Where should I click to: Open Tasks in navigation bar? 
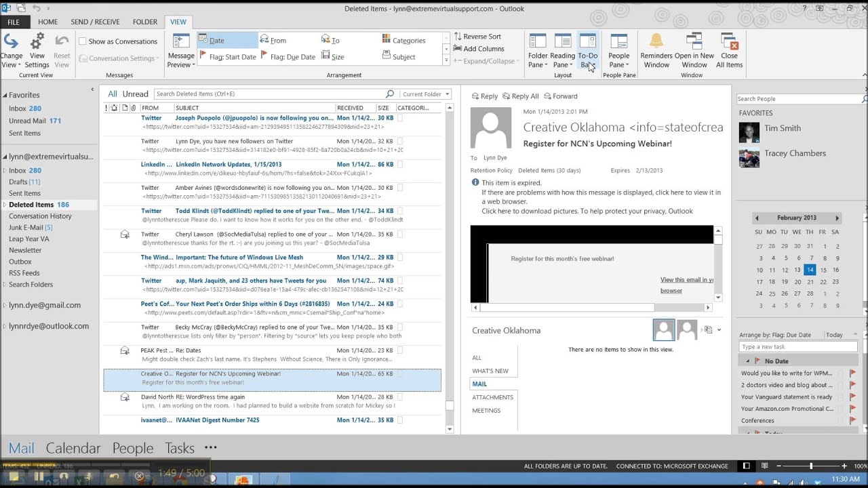180,448
